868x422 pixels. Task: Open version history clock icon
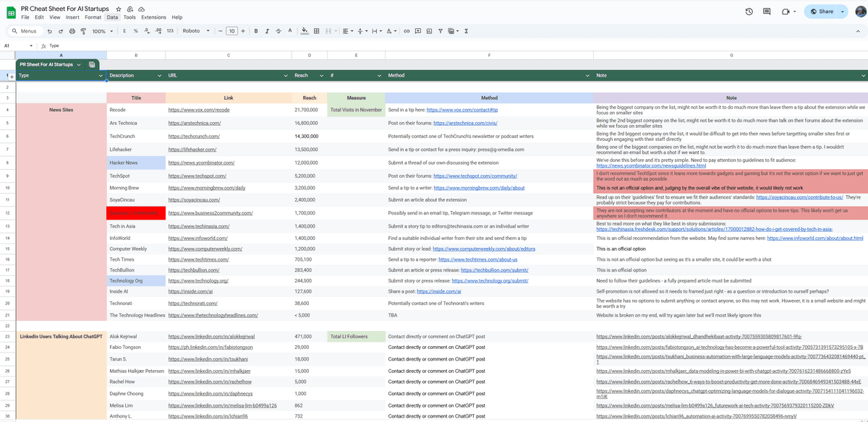[749, 12]
